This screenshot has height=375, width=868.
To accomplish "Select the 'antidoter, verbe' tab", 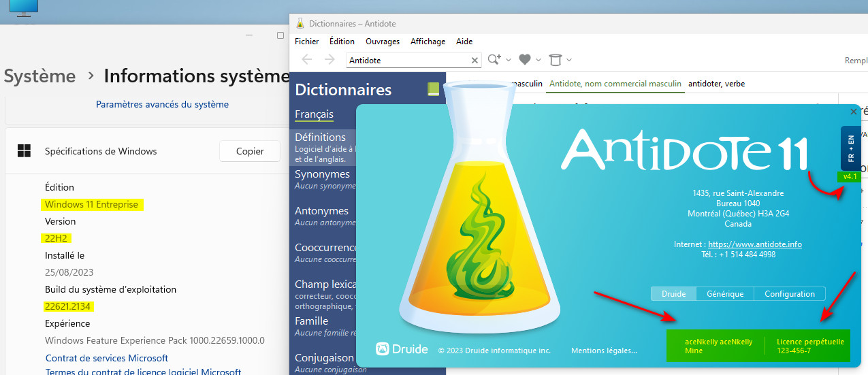I will point(716,84).
